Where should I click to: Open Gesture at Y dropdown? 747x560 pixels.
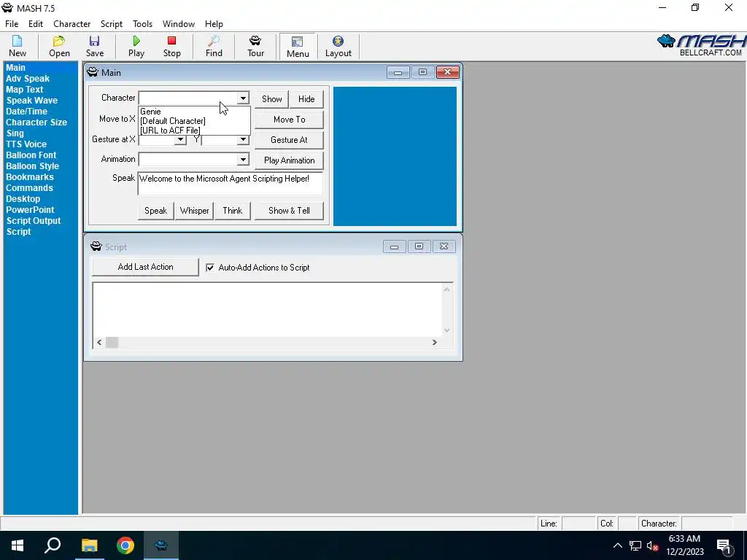pos(243,139)
